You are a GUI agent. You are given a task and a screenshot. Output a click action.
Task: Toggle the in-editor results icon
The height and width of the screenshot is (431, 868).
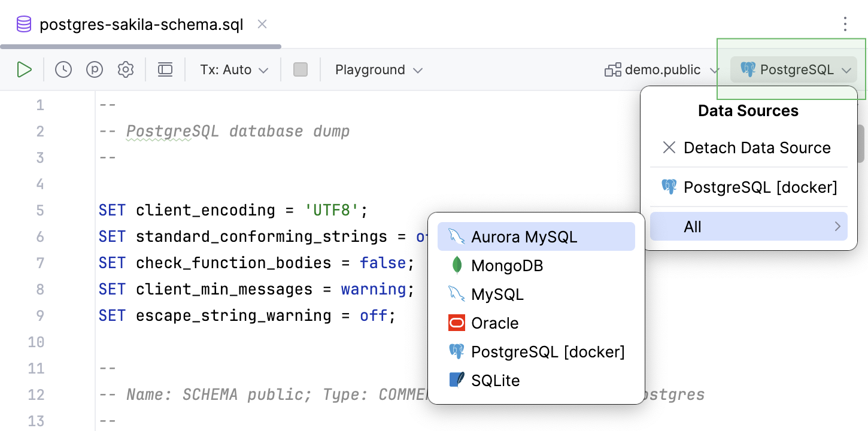pos(165,69)
